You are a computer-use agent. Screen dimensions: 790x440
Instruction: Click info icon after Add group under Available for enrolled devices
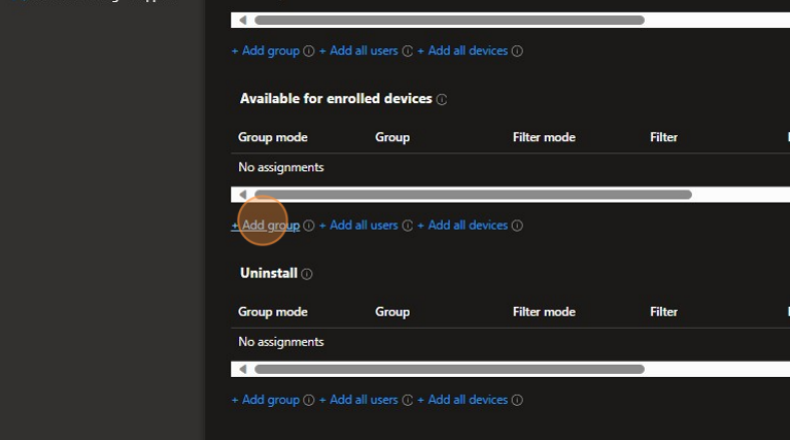point(309,226)
